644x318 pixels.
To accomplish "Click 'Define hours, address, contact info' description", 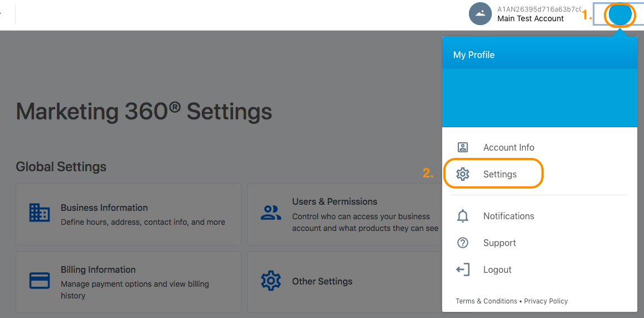I will [x=143, y=222].
